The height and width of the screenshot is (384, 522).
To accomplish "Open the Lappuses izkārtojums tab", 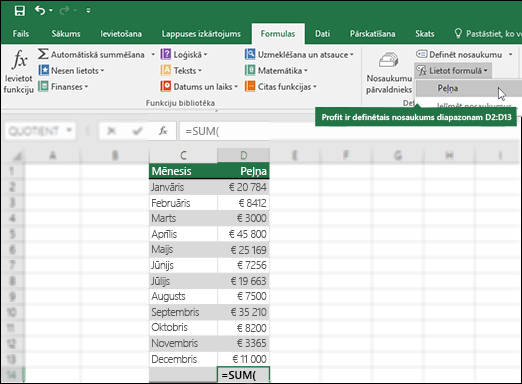I will 201,34.
